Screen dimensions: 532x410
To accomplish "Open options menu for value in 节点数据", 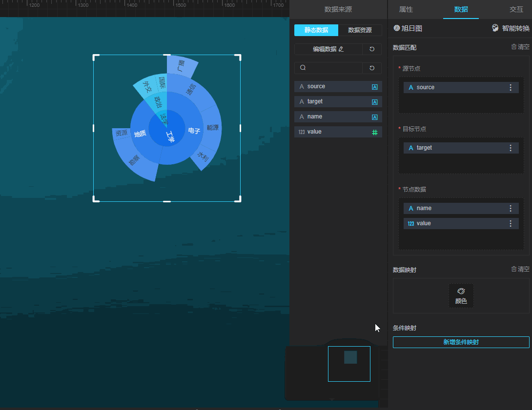I will [511, 223].
